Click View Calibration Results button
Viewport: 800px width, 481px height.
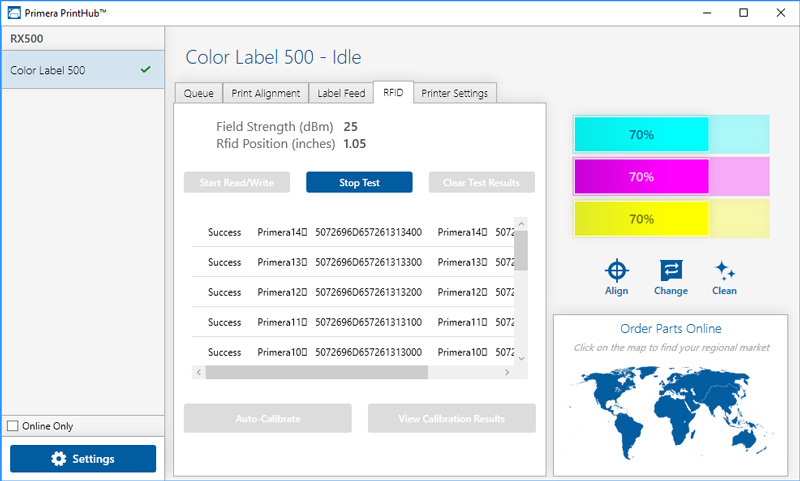452,418
